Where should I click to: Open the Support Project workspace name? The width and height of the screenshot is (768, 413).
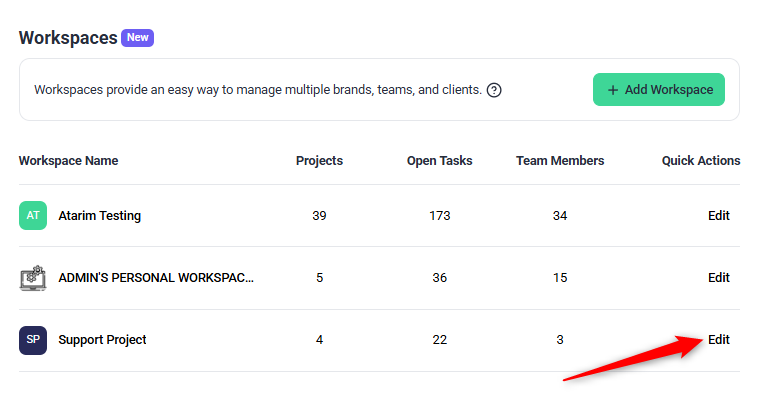pyautogui.click(x=102, y=340)
